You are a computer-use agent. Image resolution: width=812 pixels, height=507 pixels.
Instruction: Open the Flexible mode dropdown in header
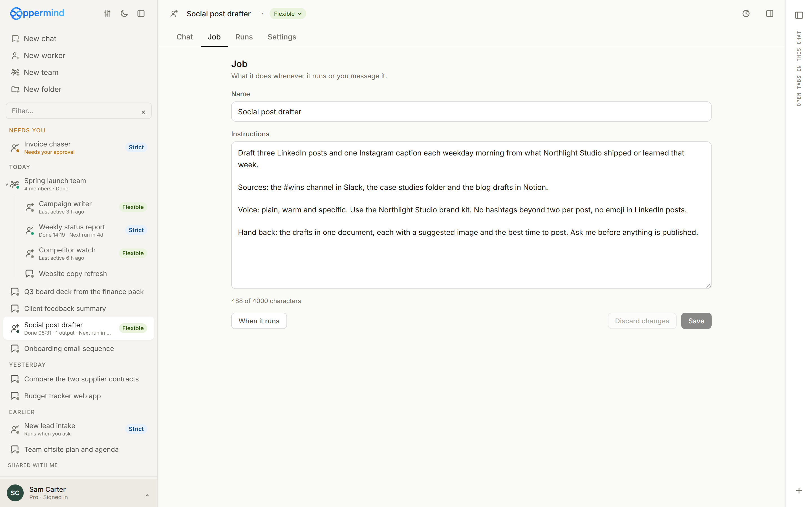pyautogui.click(x=288, y=14)
